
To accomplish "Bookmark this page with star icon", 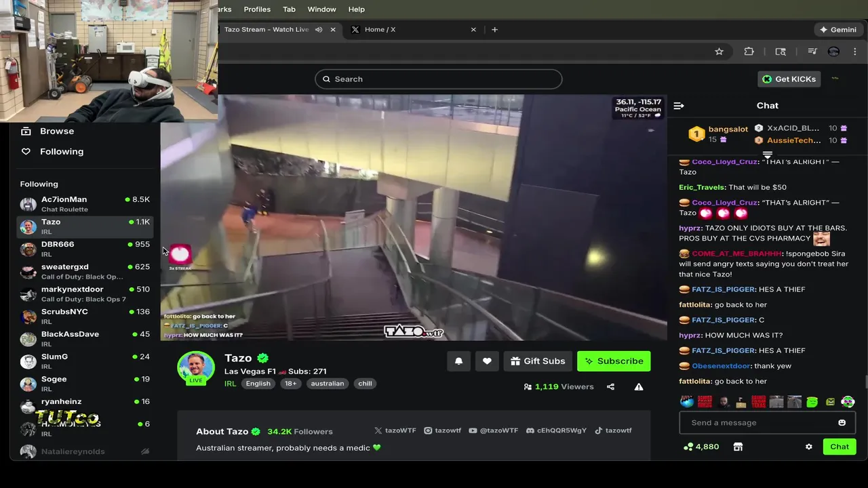I will 719,52.
